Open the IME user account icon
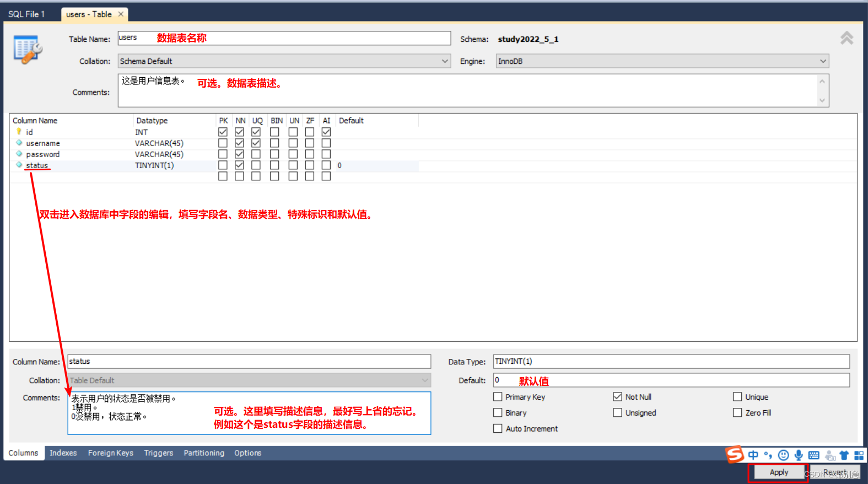Screen dimensions: 868x484 [x=830, y=455]
